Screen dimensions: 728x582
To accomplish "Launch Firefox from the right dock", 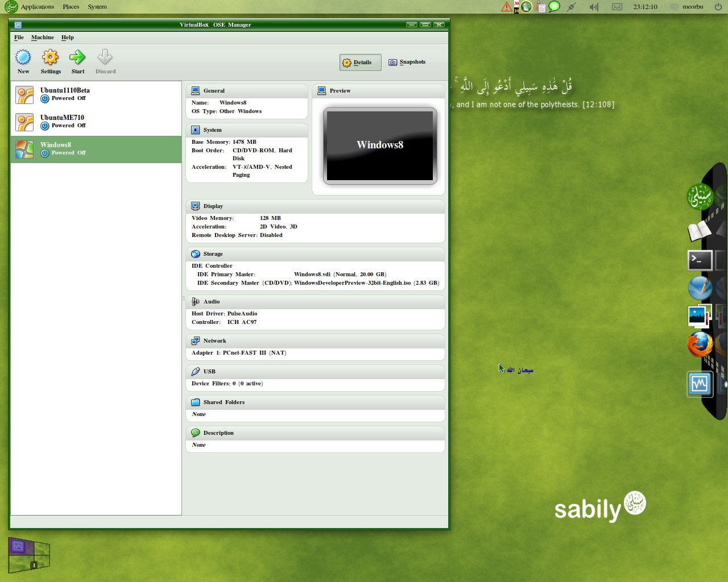I will coord(699,344).
